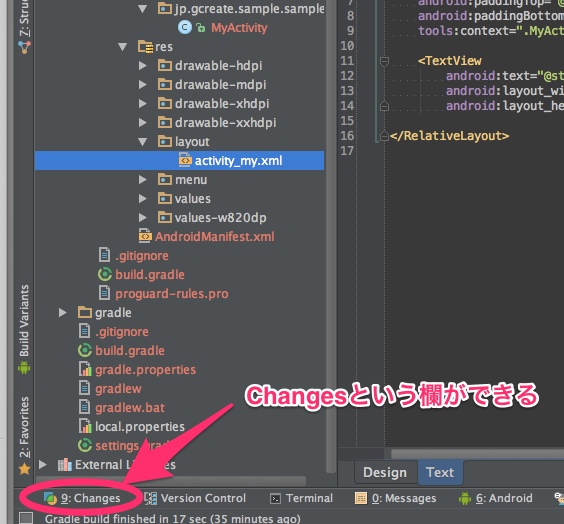Click the Structure panel icon
Screen dimensions: 564x524
coord(24,47)
